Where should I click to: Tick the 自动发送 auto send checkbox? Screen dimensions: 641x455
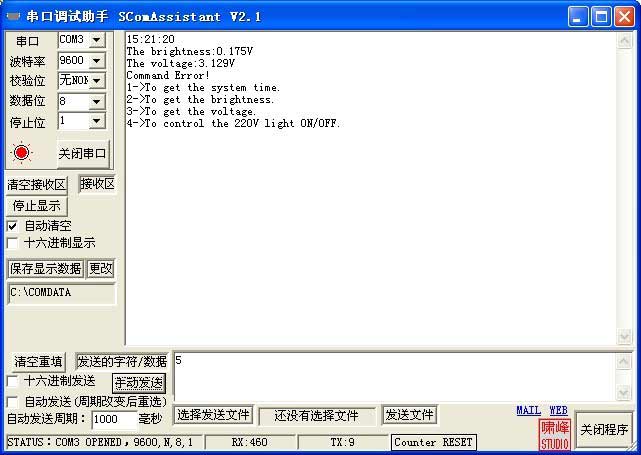coord(13,401)
